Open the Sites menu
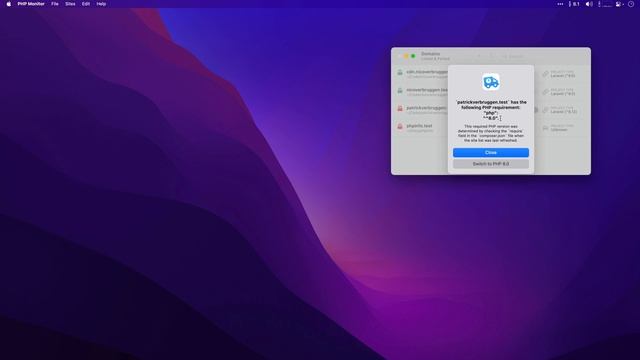This screenshot has width=640, height=360. click(70, 4)
